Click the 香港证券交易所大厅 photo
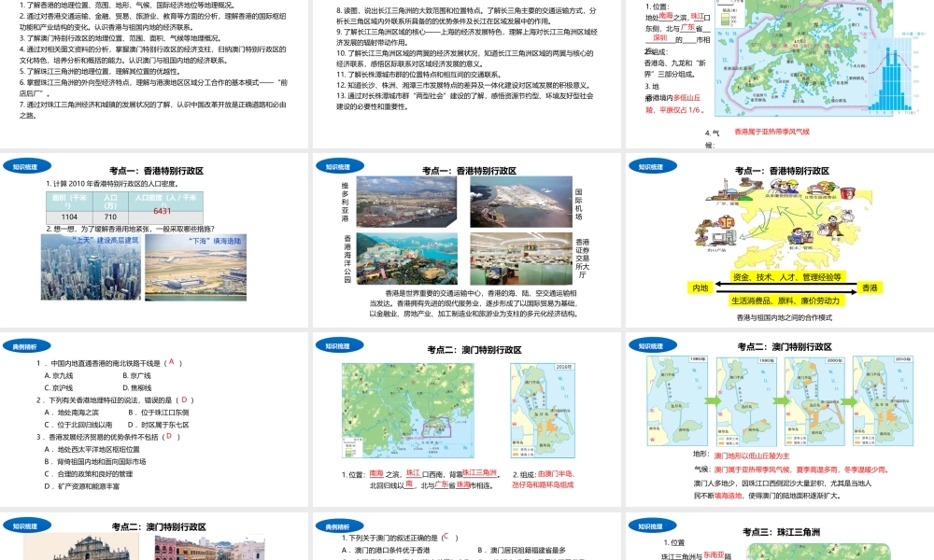 521,259
